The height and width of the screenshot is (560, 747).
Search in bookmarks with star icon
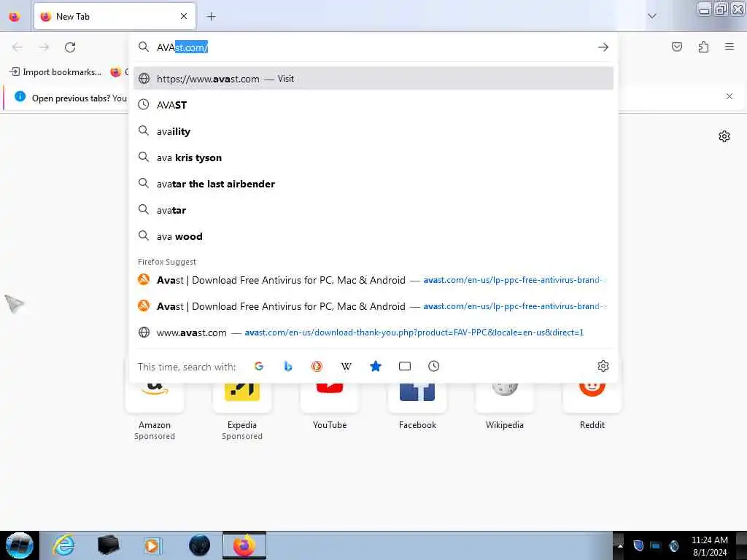pyautogui.click(x=376, y=366)
